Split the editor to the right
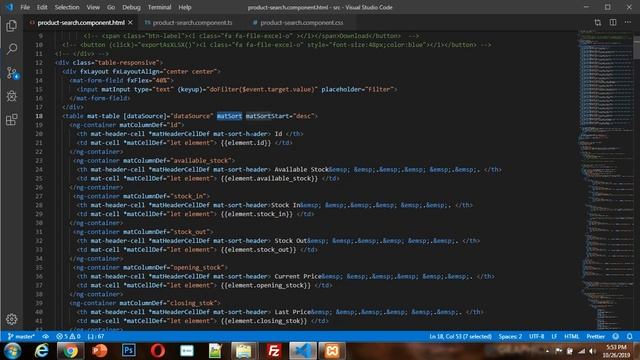The width and height of the screenshot is (640, 360). coord(613,22)
